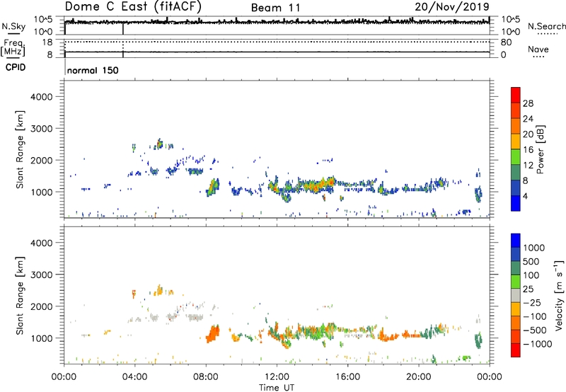
Task: Click the '4000' tick in power panel
Action: [42, 97]
